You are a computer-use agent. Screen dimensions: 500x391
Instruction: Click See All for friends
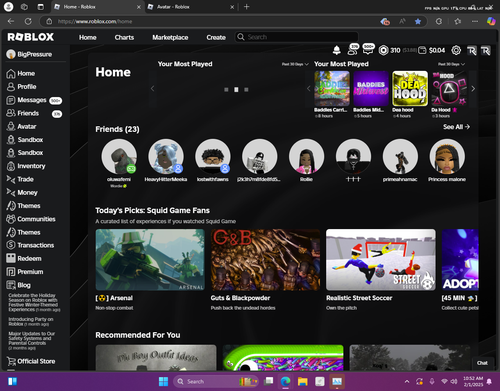456,127
